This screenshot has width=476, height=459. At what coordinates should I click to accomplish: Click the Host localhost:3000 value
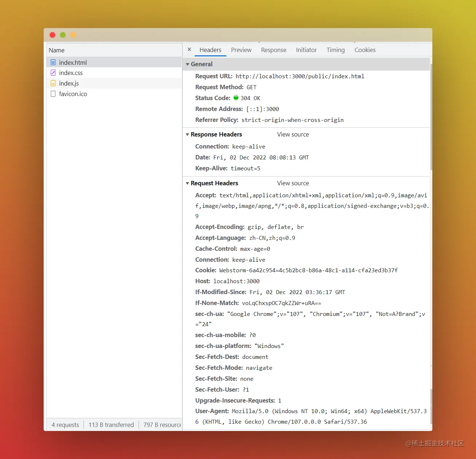[237, 281]
